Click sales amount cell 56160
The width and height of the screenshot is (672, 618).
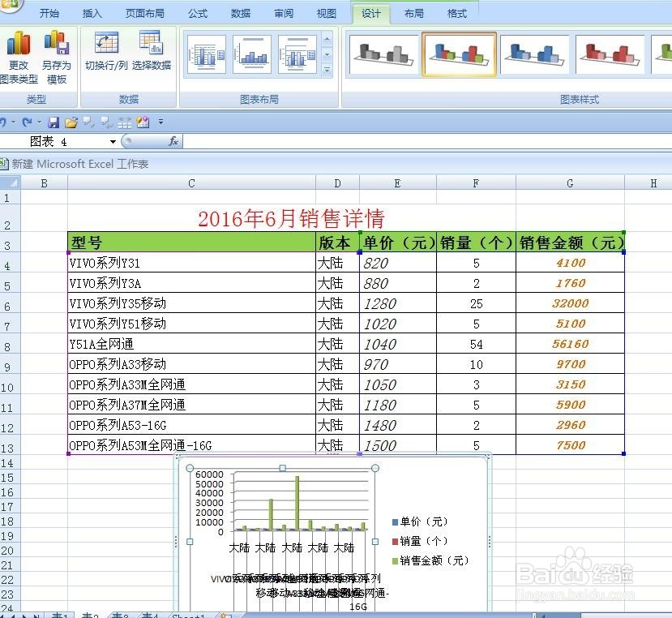click(x=570, y=344)
